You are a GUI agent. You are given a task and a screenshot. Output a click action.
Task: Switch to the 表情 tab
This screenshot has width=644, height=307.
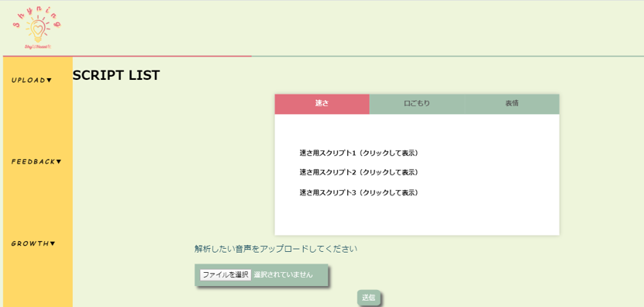[x=511, y=104]
